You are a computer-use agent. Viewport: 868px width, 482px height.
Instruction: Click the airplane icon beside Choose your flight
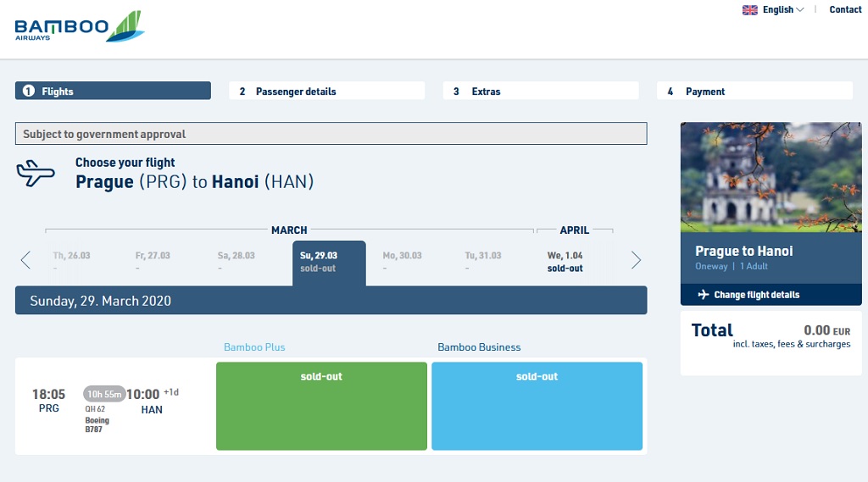(36, 173)
